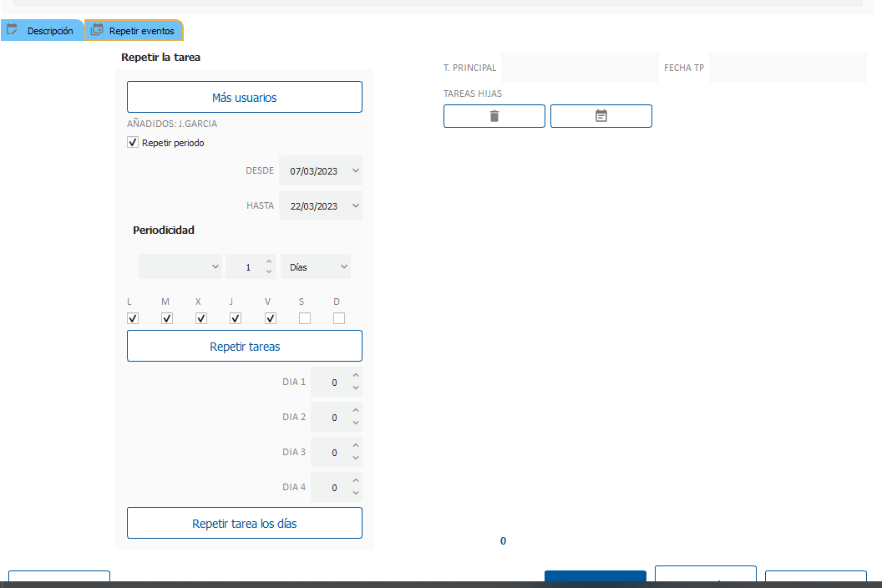The width and height of the screenshot is (882, 588).
Task: Select the Repetir eventos tab
Action: click(x=141, y=31)
